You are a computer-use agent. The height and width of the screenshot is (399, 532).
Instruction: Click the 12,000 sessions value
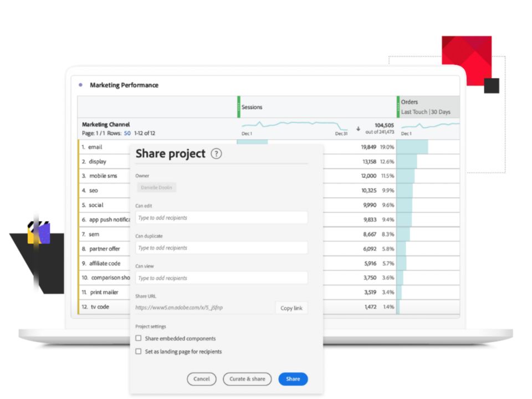pyautogui.click(x=369, y=176)
